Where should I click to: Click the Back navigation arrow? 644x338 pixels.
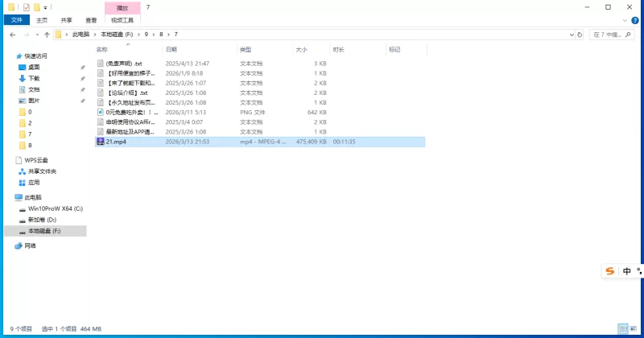(x=12, y=35)
